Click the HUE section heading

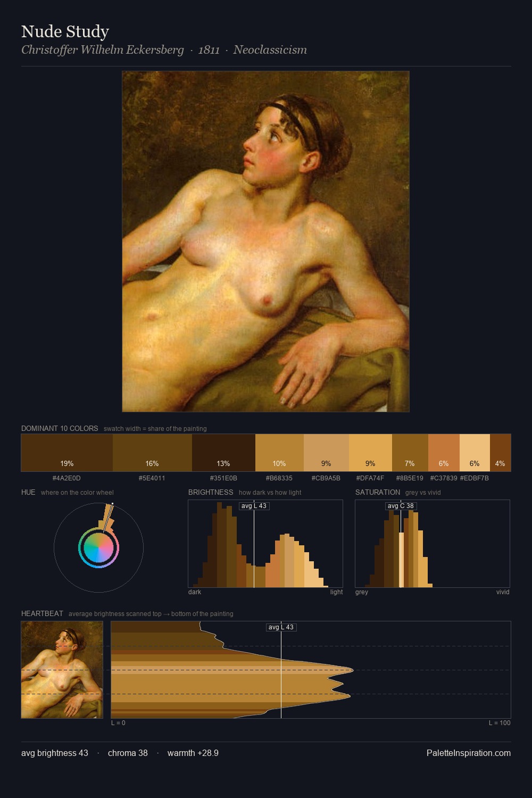[x=28, y=492]
